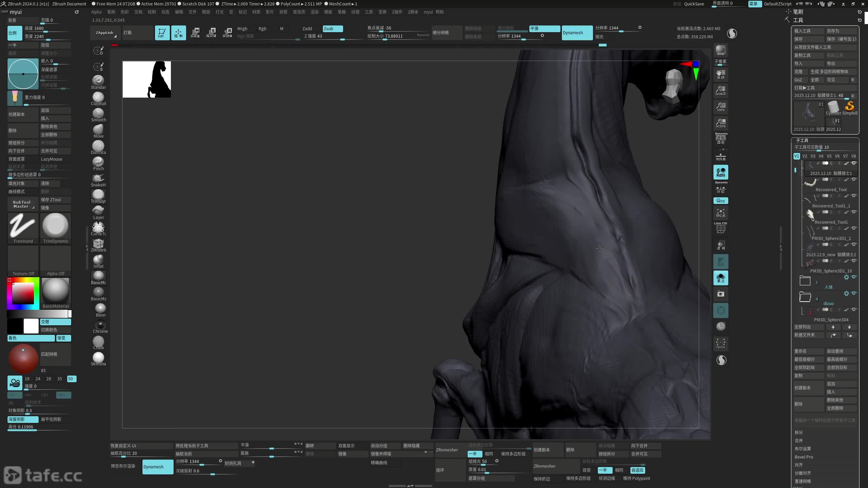The height and width of the screenshot is (488, 868).
Task: Click the horse silhouette thumbnail
Action: point(146,79)
